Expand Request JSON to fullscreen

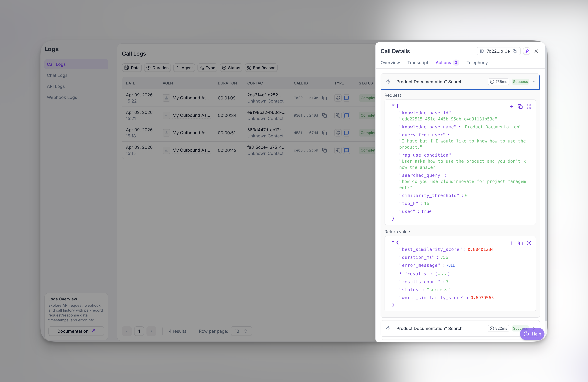tap(529, 107)
